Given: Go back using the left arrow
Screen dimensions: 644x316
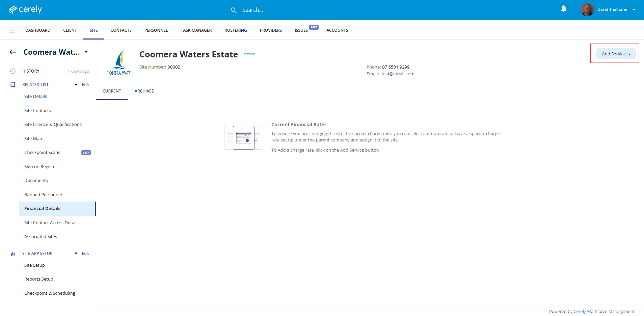Looking at the screenshot, I should coord(13,52).
